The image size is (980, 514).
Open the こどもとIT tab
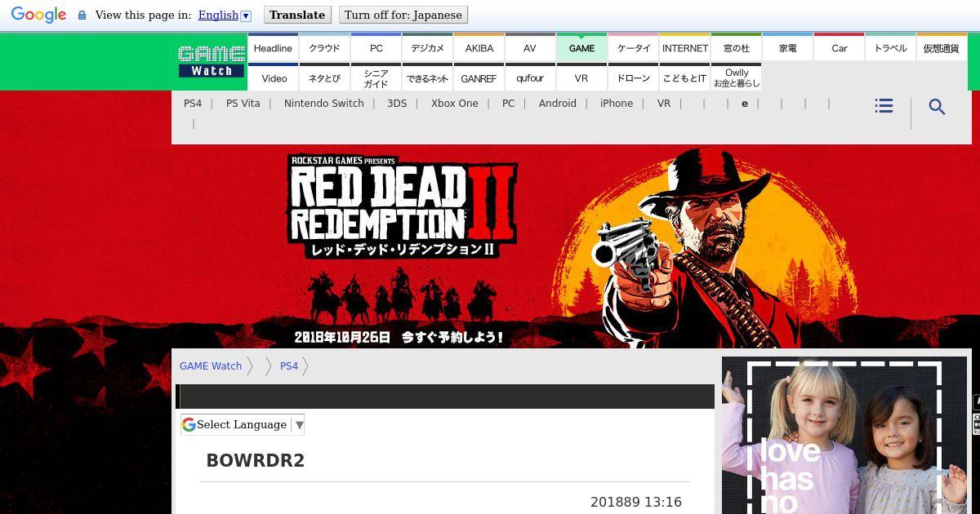point(684,78)
